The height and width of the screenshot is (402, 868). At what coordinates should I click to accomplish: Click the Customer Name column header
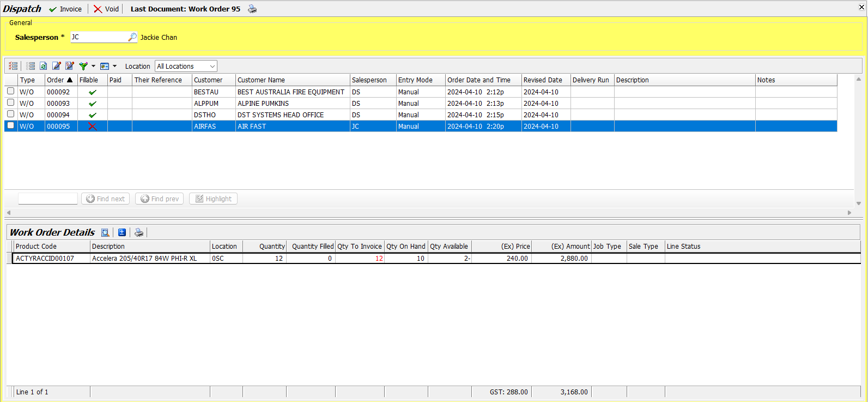point(293,80)
